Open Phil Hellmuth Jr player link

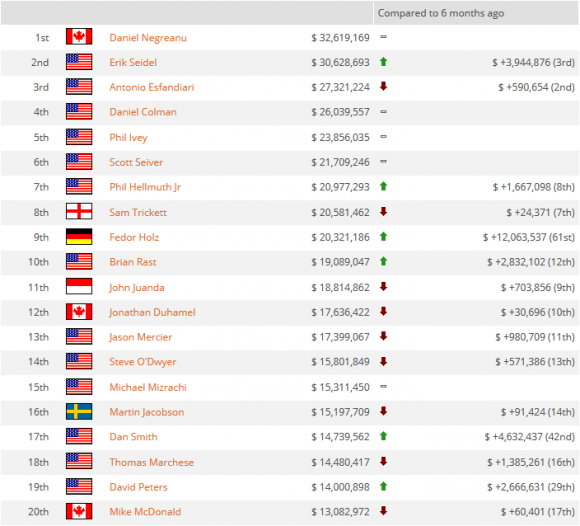tap(145, 187)
